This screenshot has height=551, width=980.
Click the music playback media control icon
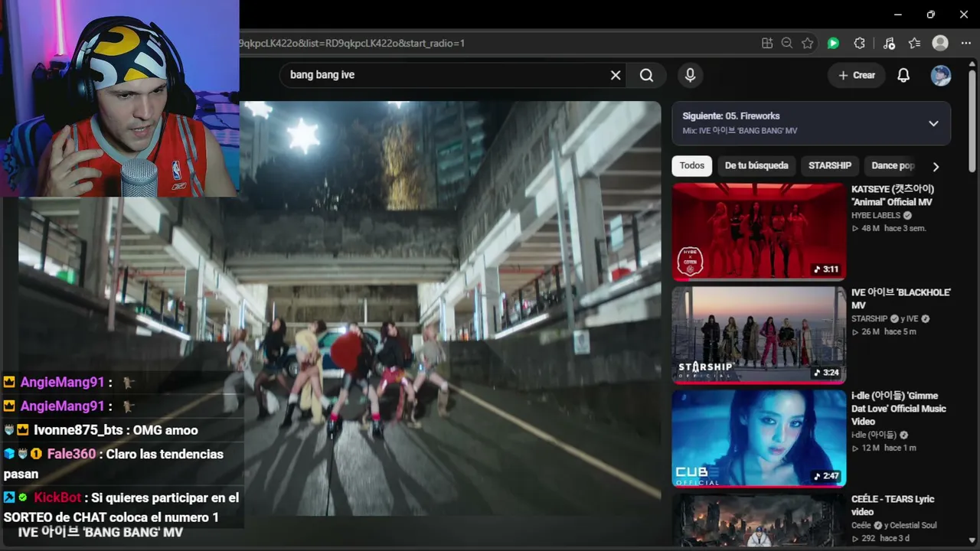point(888,44)
